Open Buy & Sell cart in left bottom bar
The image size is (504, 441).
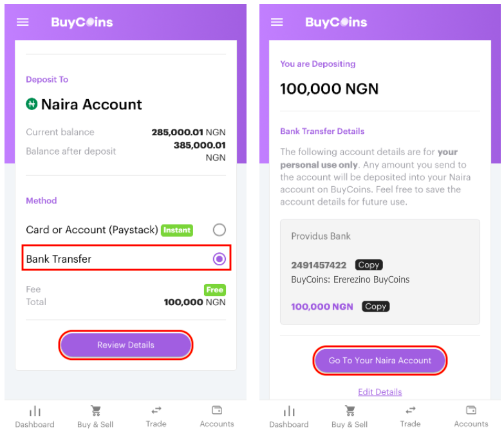tap(95, 411)
